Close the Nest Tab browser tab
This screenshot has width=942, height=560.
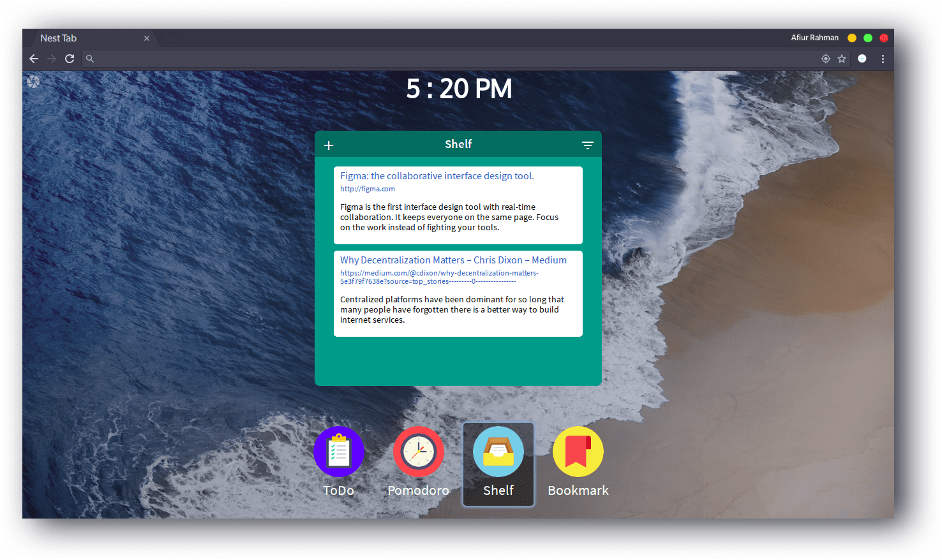147,38
